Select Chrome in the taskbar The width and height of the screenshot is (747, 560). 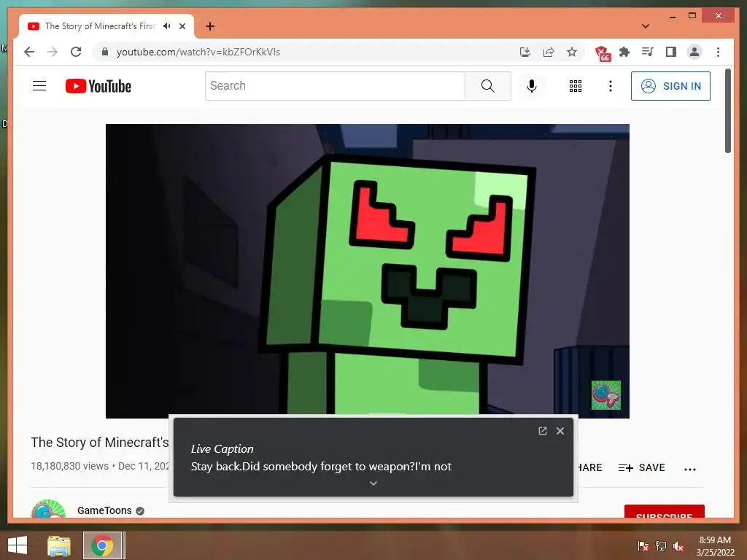tap(102, 545)
